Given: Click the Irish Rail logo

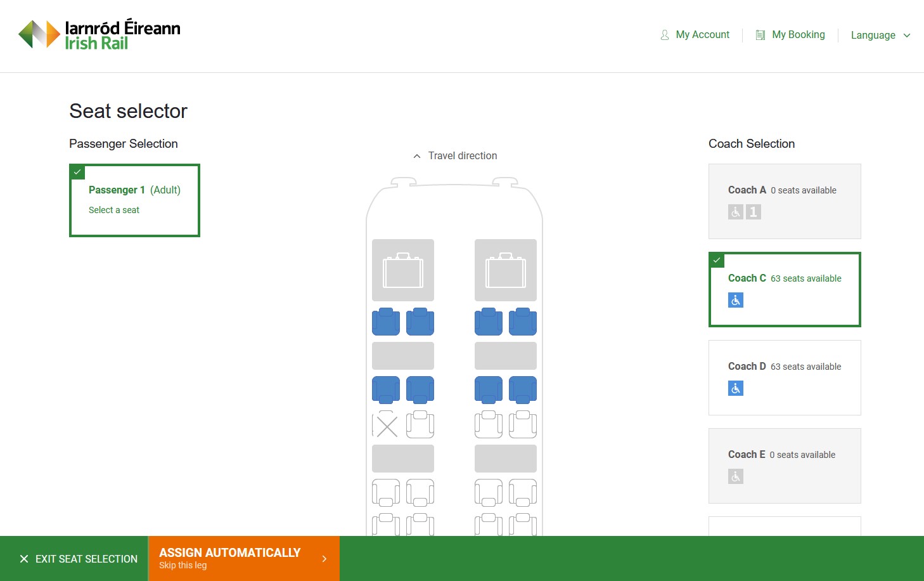Looking at the screenshot, I should [99, 35].
